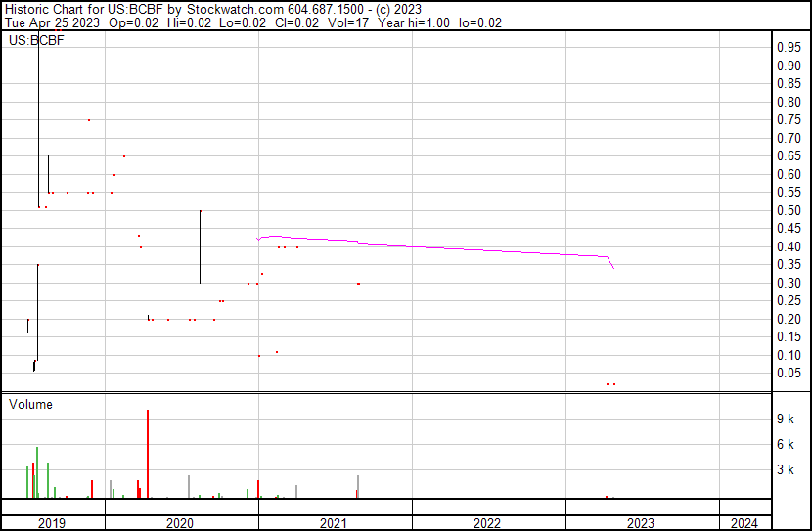Click the 0.95 price axis label
This screenshot has width=812, height=531.
tap(789, 48)
